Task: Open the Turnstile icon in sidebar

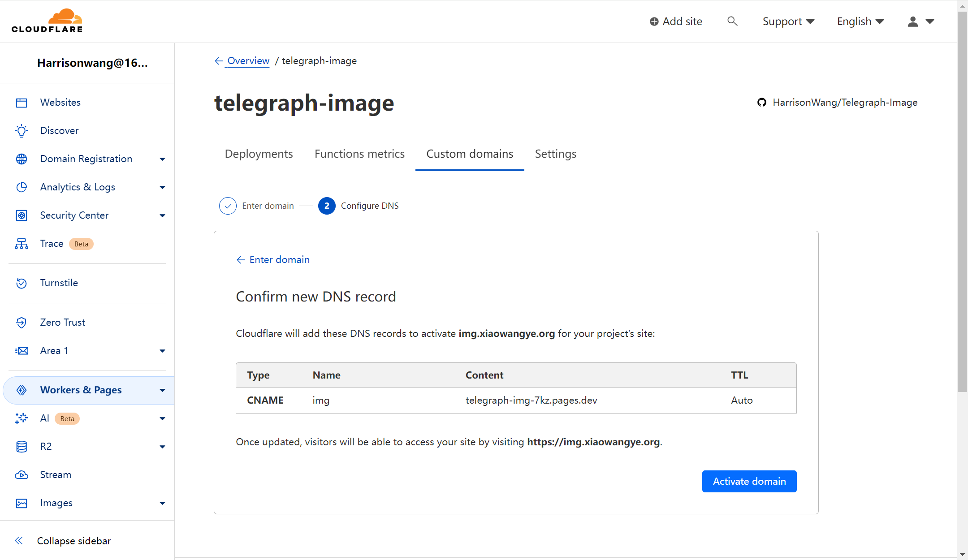Action: click(22, 283)
